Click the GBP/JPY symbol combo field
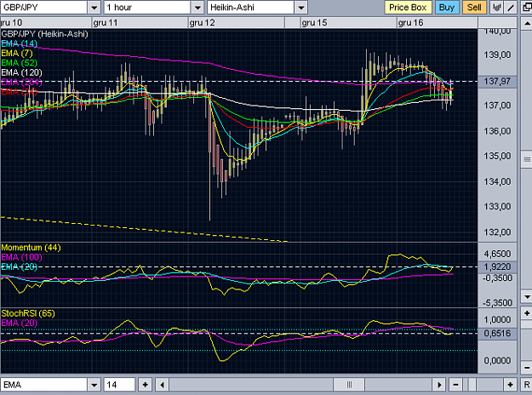 [x=43, y=7]
